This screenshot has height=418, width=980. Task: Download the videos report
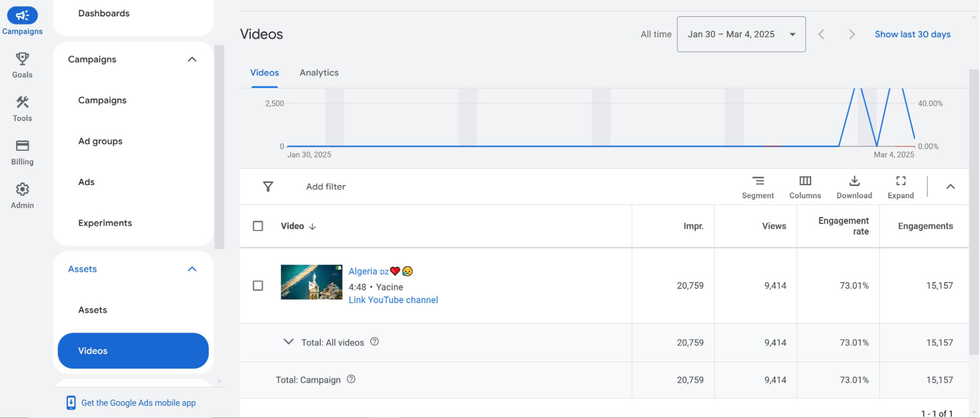point(854,181)
